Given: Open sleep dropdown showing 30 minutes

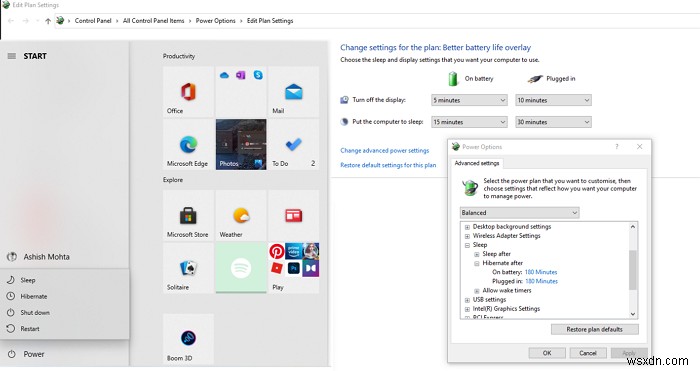Looking at the screenshot, I should 553,122.
